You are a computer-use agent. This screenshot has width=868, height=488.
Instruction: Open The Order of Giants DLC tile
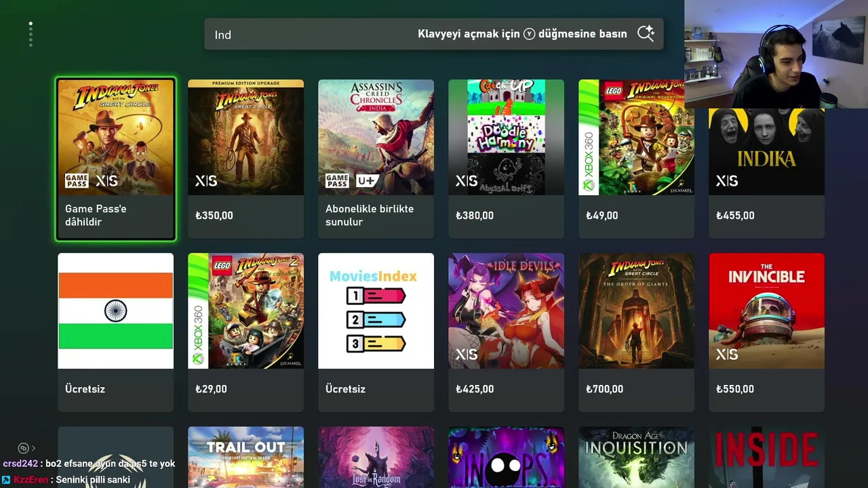click(637, 333)
